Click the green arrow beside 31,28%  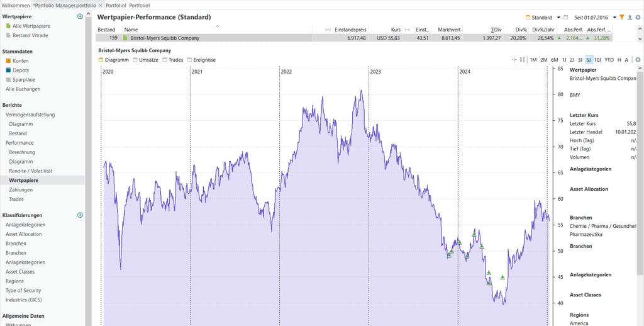(x=589, y=38)
